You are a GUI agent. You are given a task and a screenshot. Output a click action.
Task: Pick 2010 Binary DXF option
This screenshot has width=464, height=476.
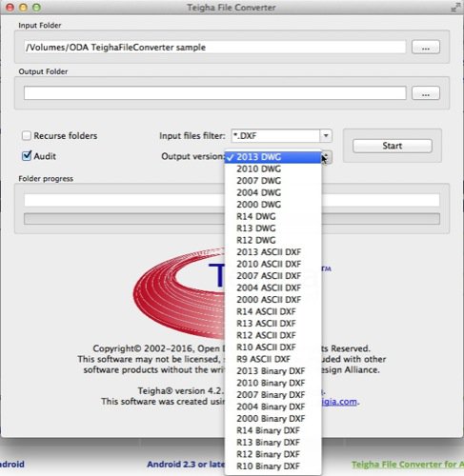point(273,383)
